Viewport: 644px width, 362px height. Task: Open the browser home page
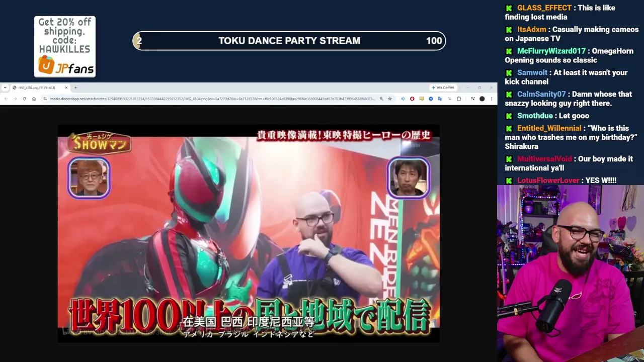(x=34, y=99)
